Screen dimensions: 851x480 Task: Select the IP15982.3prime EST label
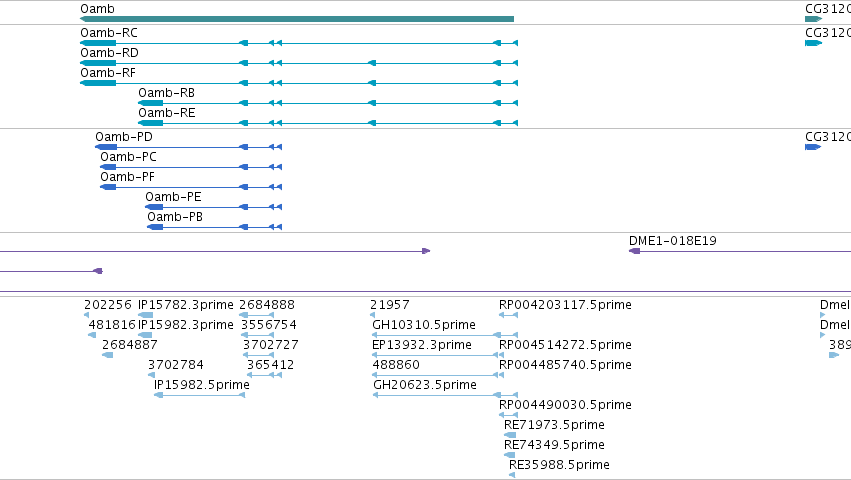pyautogui.click(x=186, y=325)
